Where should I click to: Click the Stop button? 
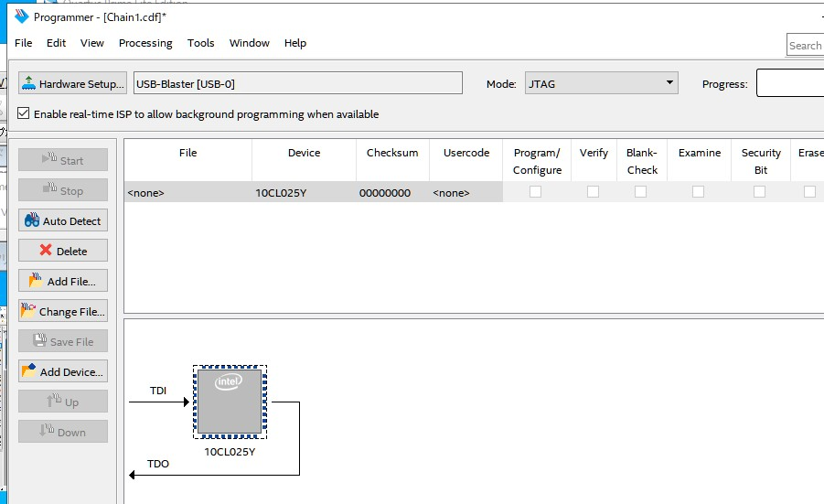tap(63, 191)
